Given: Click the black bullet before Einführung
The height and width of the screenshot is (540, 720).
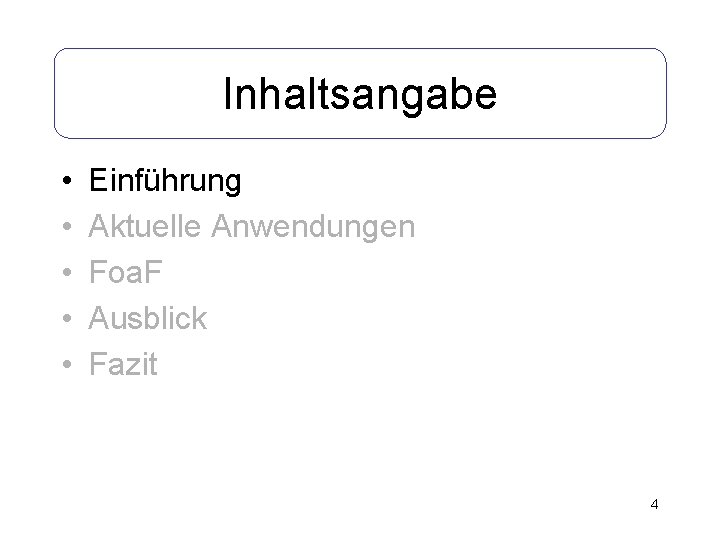Looking at the screenshot, I should 67,180.
